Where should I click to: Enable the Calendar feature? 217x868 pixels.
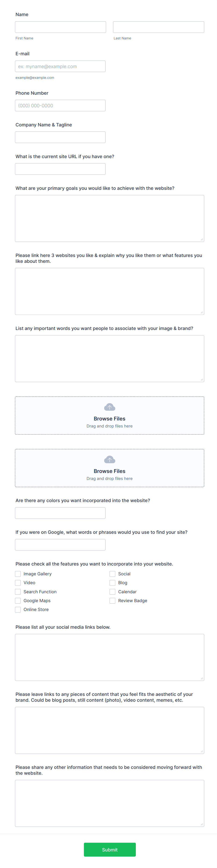point(112,591)
